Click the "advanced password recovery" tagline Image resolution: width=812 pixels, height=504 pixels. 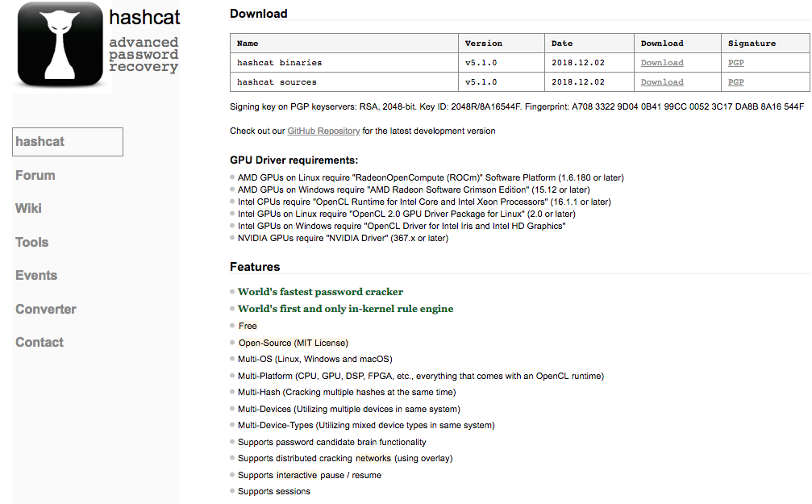(x=144, y=54)
